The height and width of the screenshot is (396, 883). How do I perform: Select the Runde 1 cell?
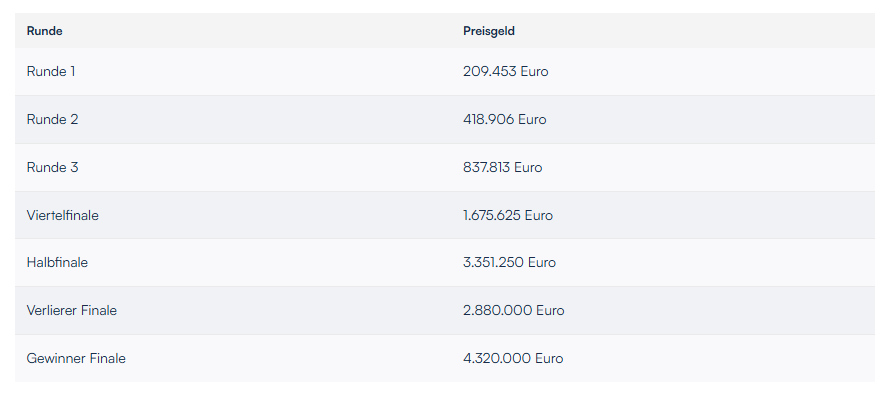[x=51, y=72]
